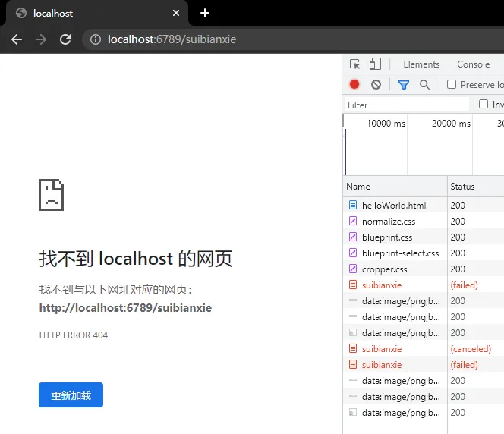The image size is (504, 434).
Task: Click the inspect element picker icon
Action: (355, 64)
